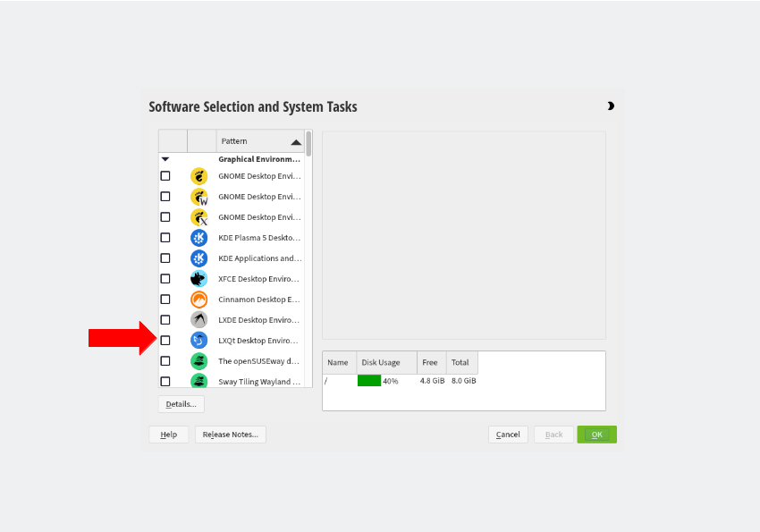Screen dimensions: 760x532
Task: Click the LXQt Desktop bird icon
Action: tap(198, 340)
